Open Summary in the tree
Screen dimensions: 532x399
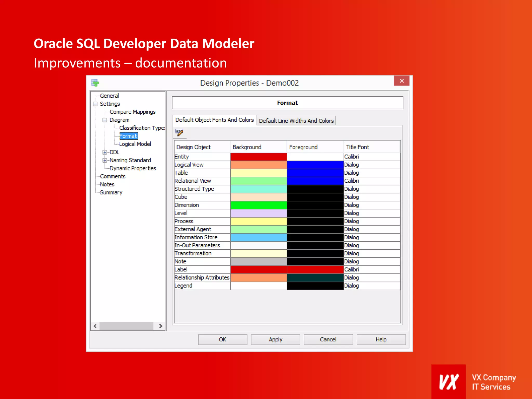tap(111, 192)
